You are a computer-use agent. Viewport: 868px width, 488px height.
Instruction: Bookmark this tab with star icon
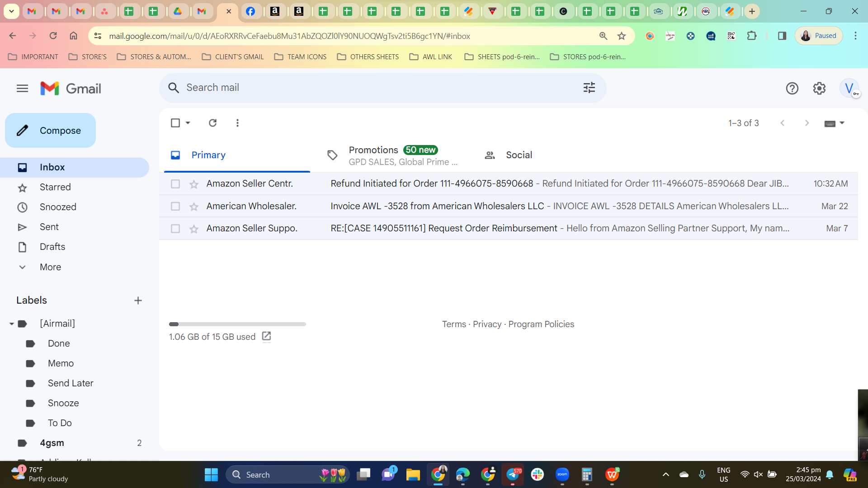click(622, 36)
